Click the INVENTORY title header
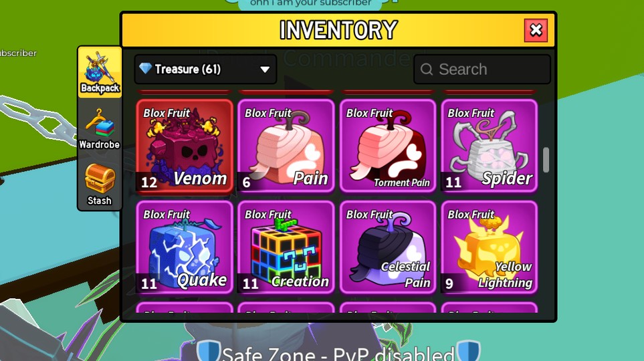 tap(338, 30)
